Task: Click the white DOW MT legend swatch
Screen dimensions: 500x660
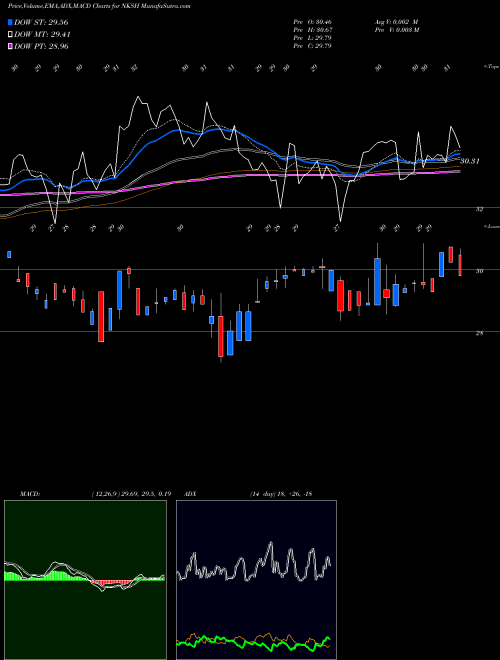Action: [10, 35]
